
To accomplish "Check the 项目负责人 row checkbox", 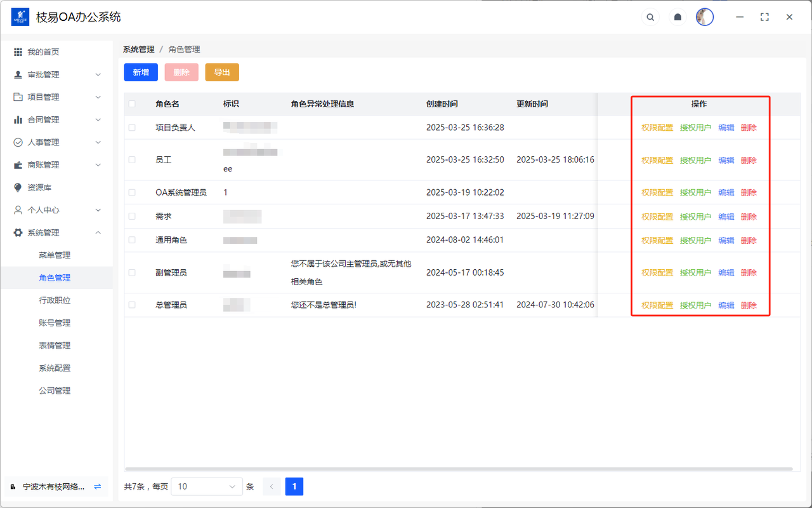I will click(x=132, y=128).
